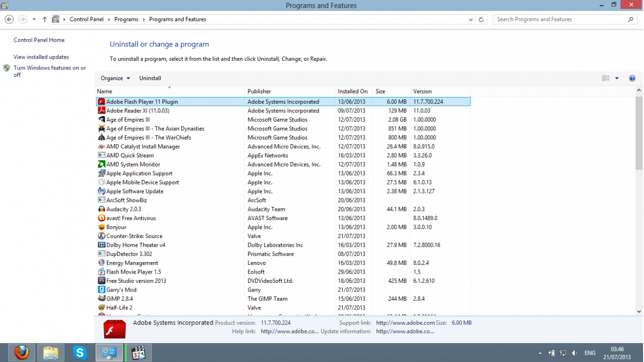
Task: Show hidden system tray icons
Action: (540, 353)
